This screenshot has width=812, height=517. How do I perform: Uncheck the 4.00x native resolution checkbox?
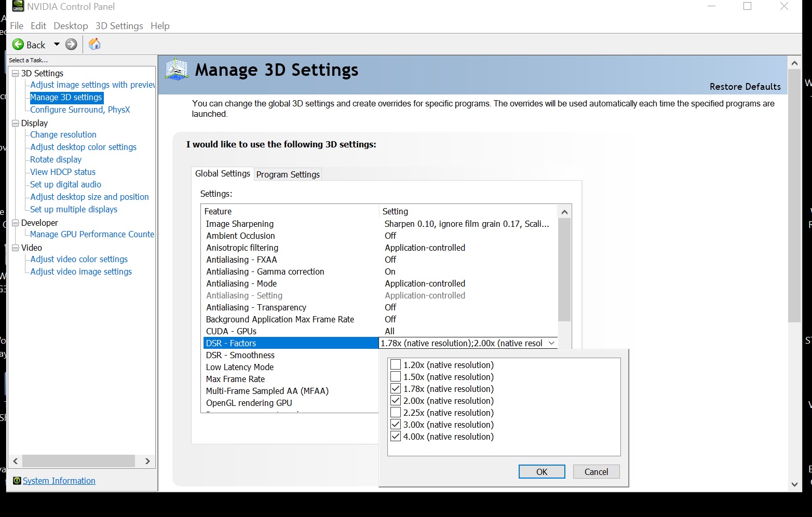coord(396,437)
